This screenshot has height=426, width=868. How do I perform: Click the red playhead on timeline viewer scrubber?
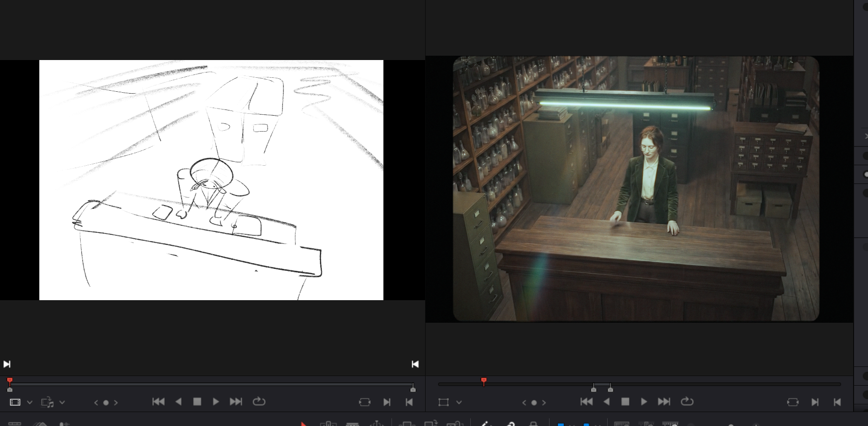pos(484,381)
